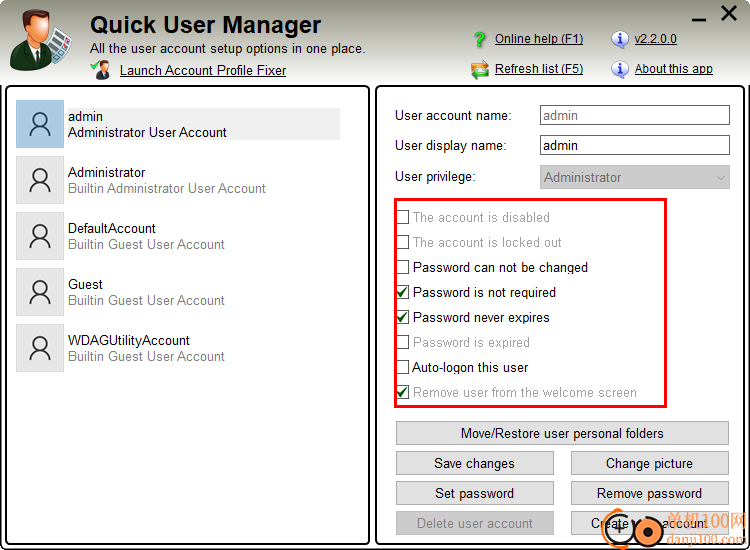The image size is (750, 550).
Task: Select the WDAGUtilityAccount avatar icon
Action: 40,348
